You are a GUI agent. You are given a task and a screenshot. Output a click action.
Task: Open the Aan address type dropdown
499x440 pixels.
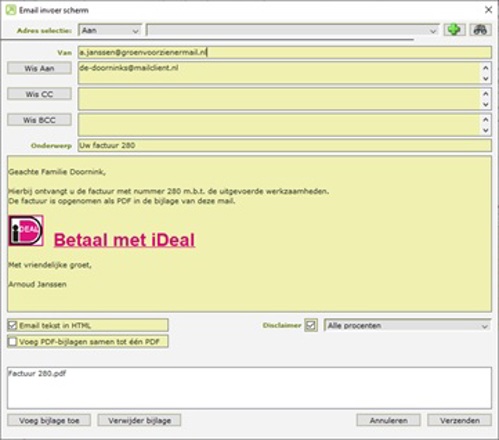click(x=109, y=30)
